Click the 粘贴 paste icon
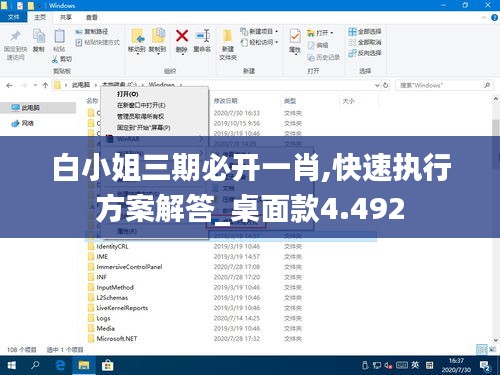 tap(59, 36)
